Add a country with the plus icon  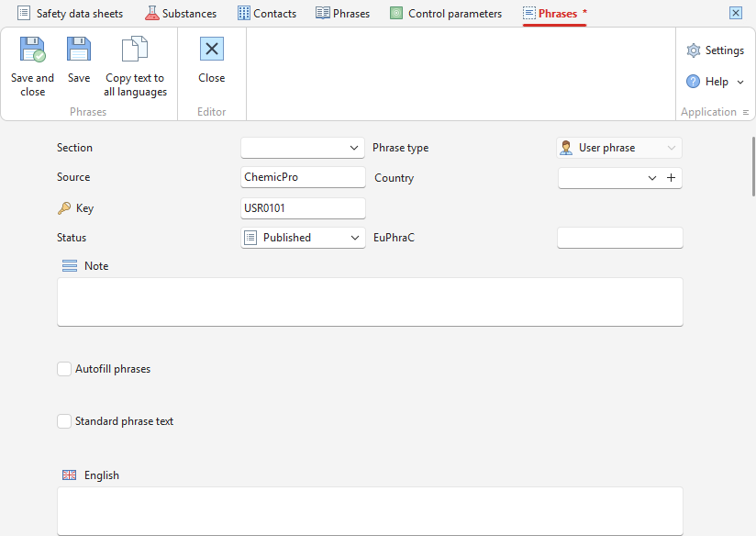pos(672,178)
